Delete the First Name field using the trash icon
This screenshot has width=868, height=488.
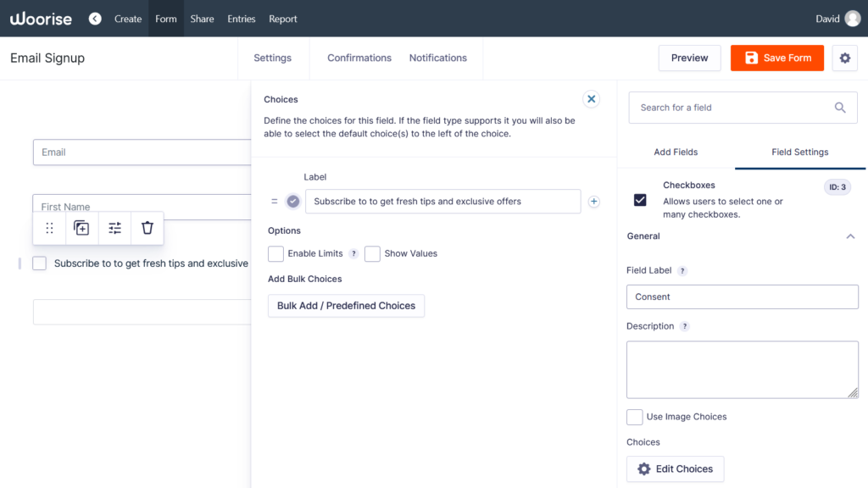[x=147, y=228]
